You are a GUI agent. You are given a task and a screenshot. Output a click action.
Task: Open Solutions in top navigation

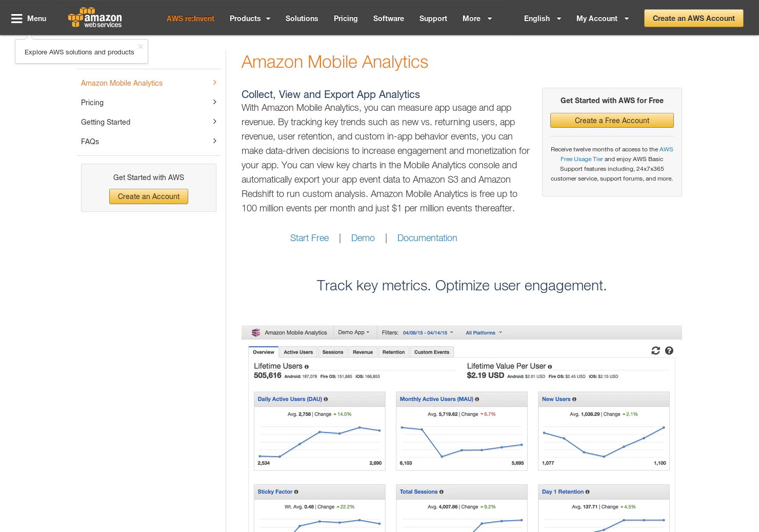point(302,18)
